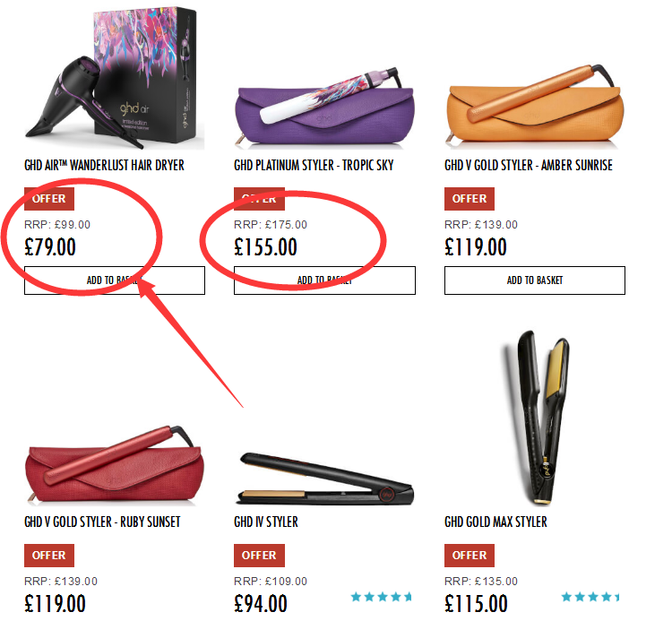This screenshot has height=621, width=672.
Task: Click the Offer badge on Amber Sunrise styler
Action: click(x=470, y=199)
